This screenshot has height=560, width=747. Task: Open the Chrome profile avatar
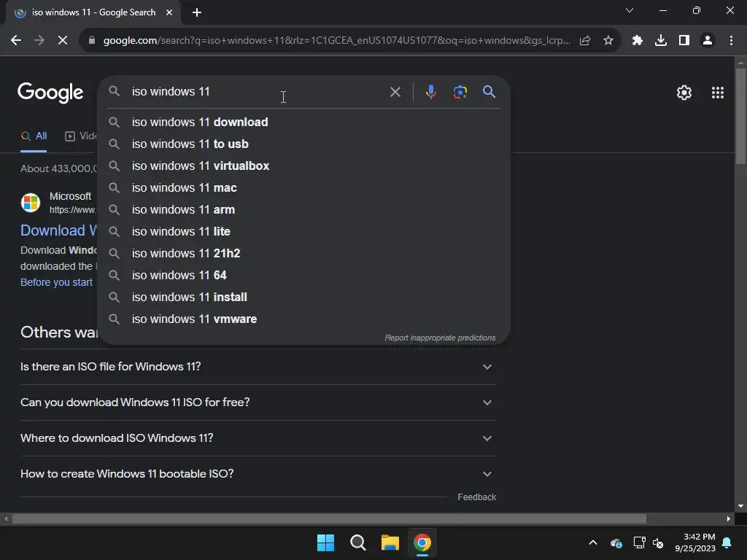[708, 41]
